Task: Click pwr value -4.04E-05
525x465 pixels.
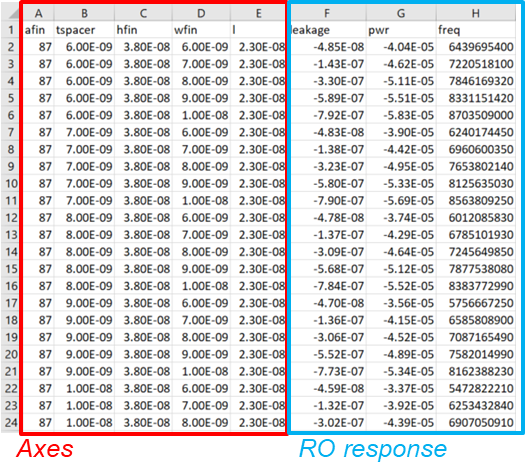Action: tap(401, 47)
